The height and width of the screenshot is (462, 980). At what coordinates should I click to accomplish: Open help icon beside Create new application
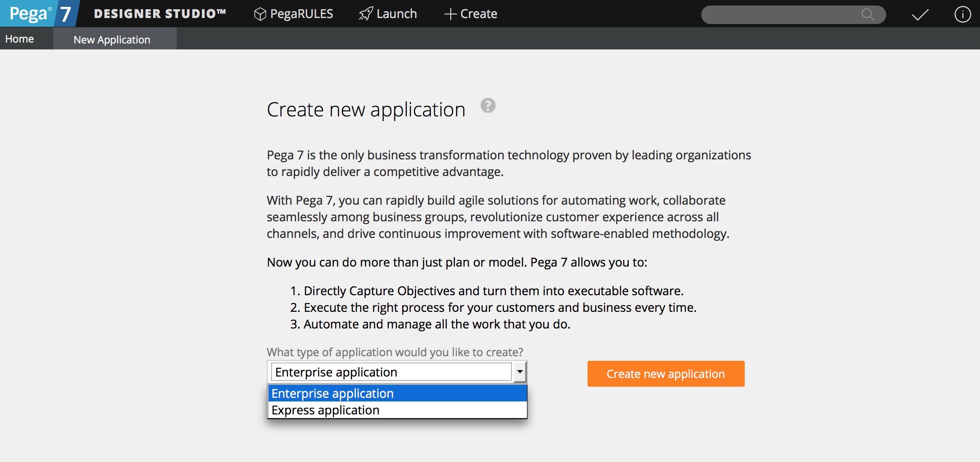click(x=488, y=105)
